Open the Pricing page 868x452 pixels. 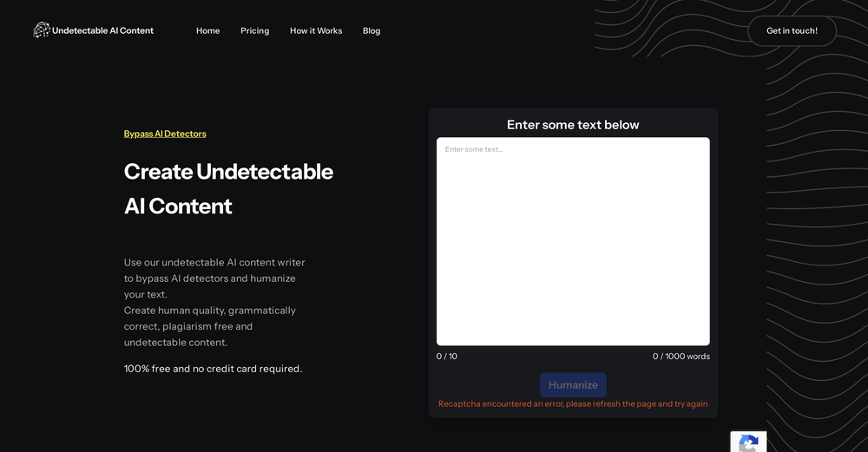point(254,30)
